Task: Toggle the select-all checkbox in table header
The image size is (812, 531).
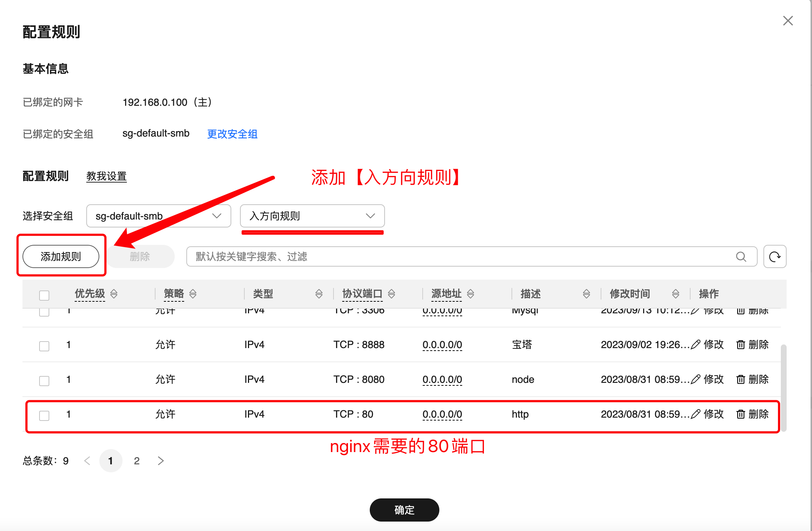Action: coord(44,295)
